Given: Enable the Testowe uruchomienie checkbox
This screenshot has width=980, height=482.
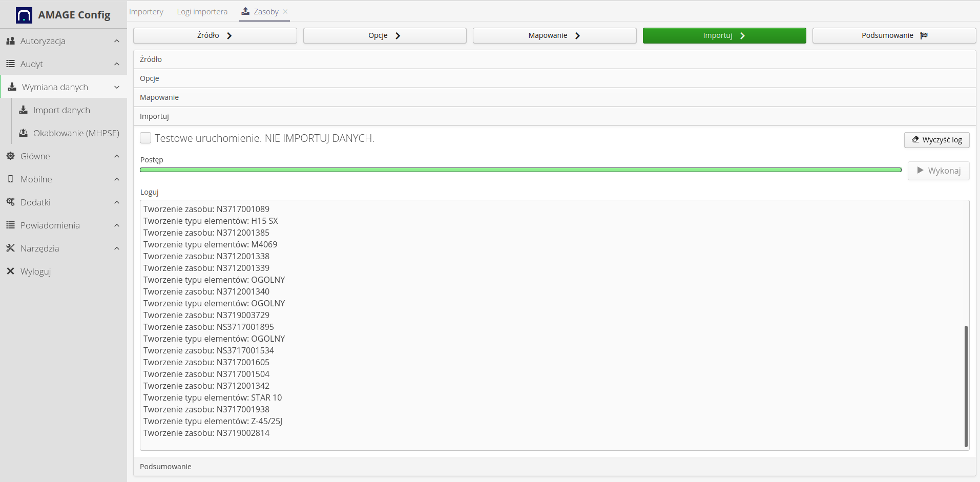Looking at the screenshot, I should pyautogui.click(x=145, y=138).
